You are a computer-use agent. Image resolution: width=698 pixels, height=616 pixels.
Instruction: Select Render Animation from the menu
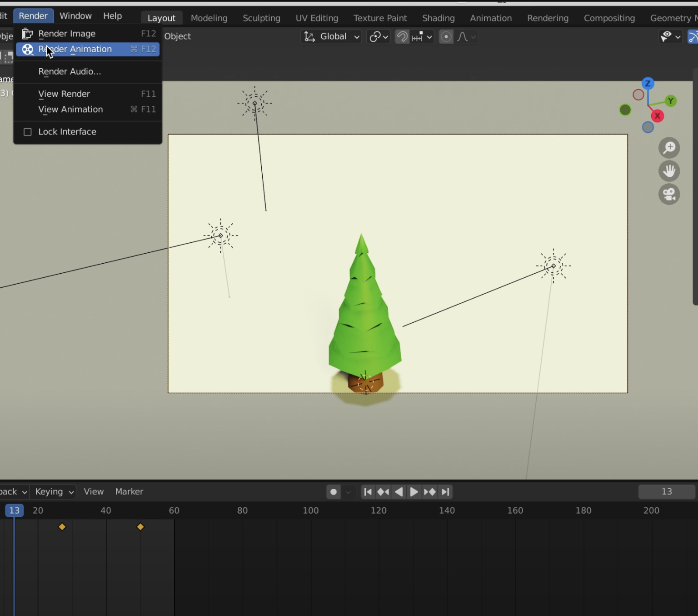click(x=75, y=49)
